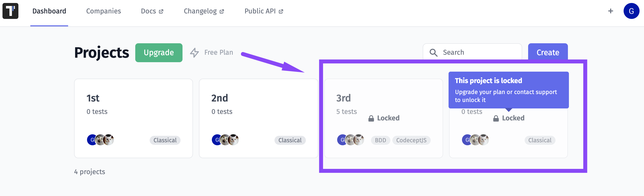Viewport: 644px width, 196px height.
Task: Click the lightning bolt Free Plan icon
Action: click(x=194, y=52)
